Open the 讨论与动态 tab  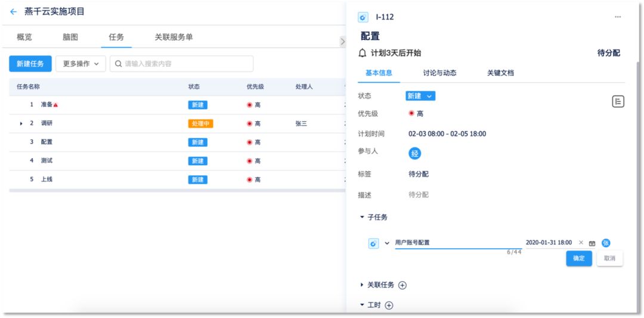(x=439, y=73)
